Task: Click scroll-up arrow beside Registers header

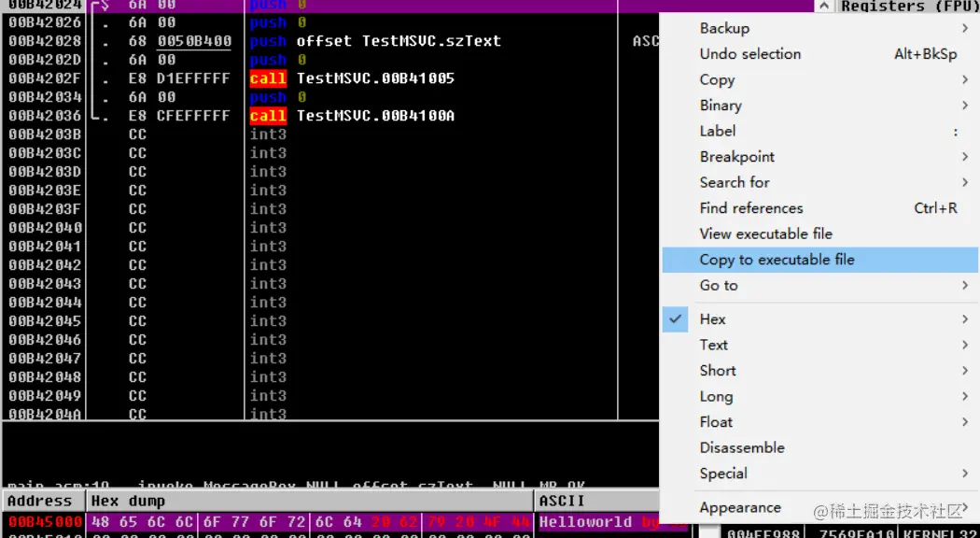Action: 824,7
